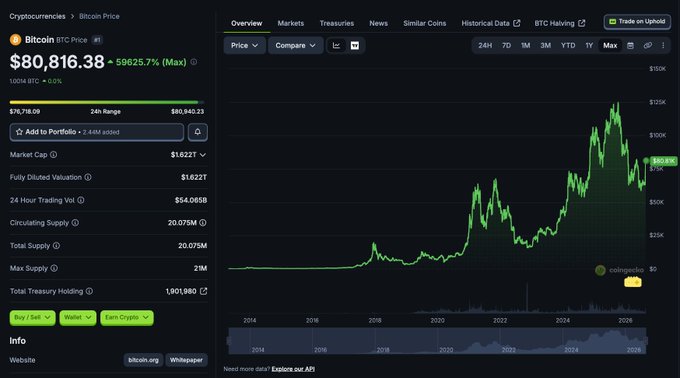Click external link icon on BTC Halving
The height and width of the screenshot is (378, 680).
[x=582, y=23]
